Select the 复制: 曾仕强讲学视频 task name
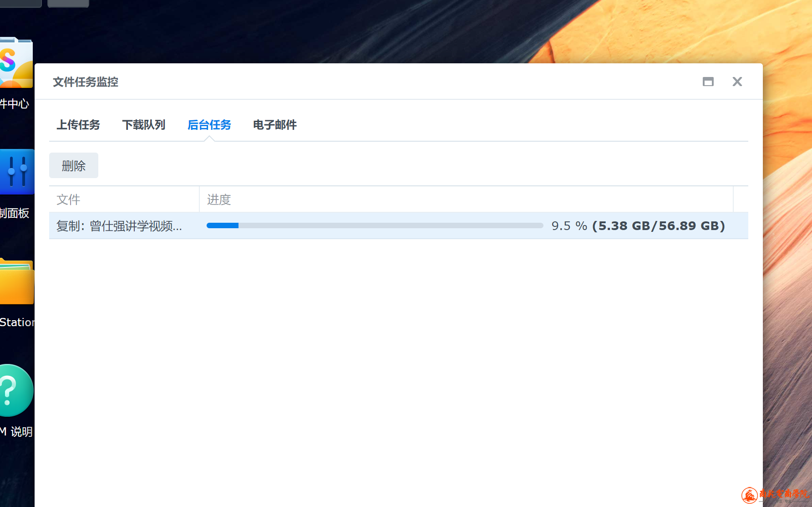Screen dimensions: 812x507 [119, 226]
